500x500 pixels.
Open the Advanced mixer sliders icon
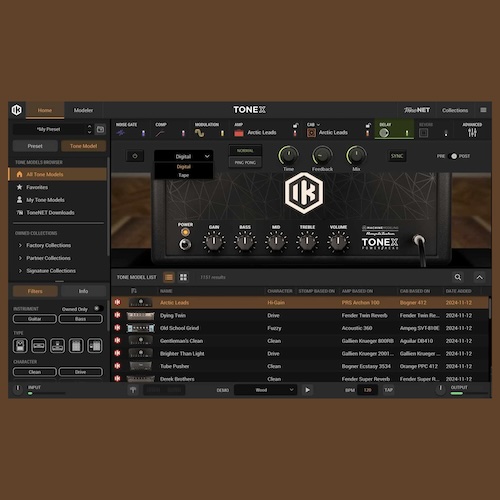472,133
